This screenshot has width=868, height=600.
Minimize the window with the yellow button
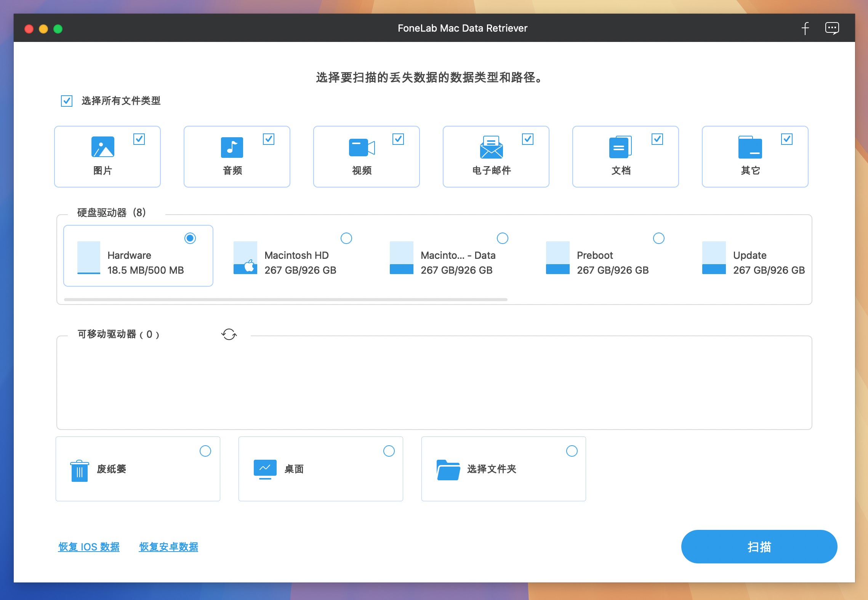pyautogui.click(x=43, y=29)
